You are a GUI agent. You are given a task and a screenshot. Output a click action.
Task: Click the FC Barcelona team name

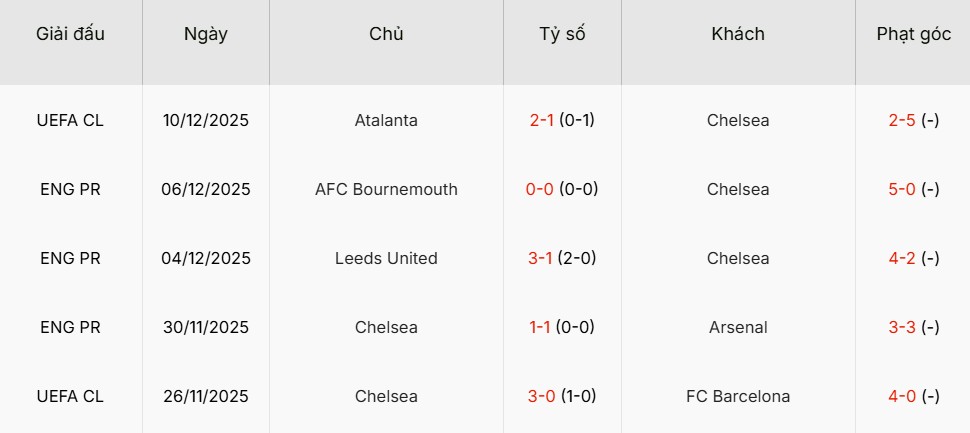(x=738, y=396)
